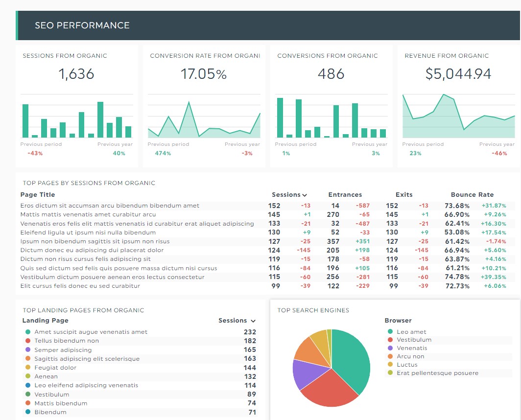The image size is (521, 420).
Task: Click the entrances value 357 in top pages table
Action: tap(333, 241)
